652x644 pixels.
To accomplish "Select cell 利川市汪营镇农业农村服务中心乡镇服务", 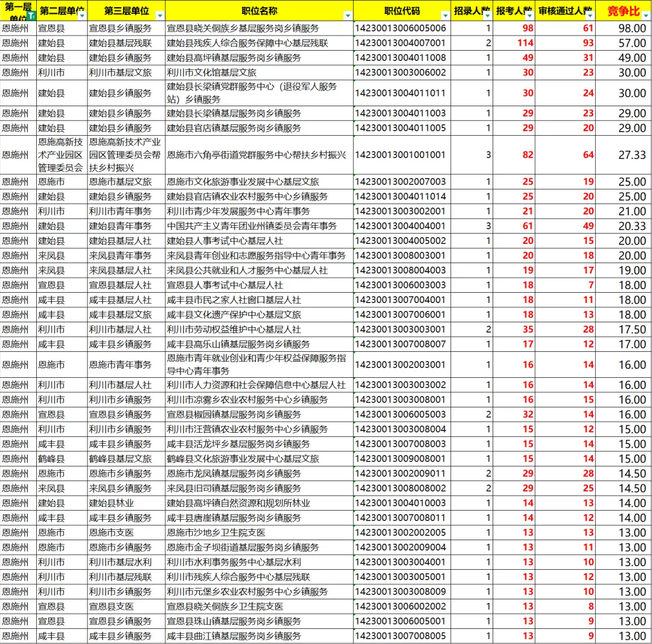I will click(259, 429).
